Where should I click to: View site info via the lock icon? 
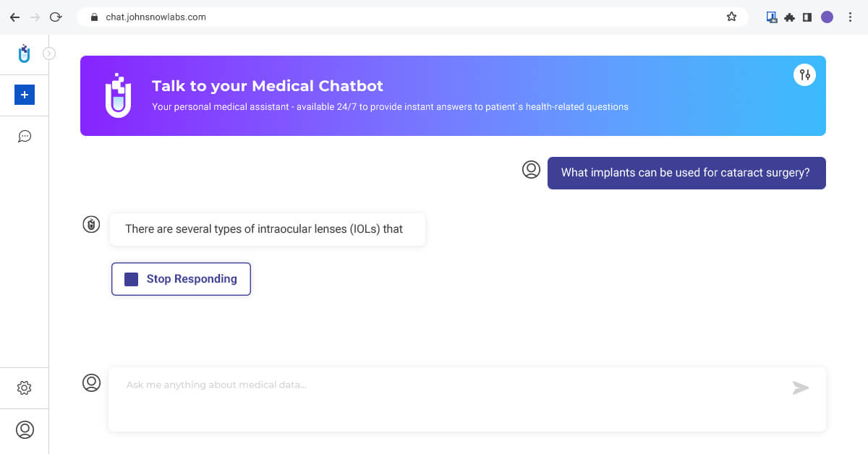click(x=94, y=17)
